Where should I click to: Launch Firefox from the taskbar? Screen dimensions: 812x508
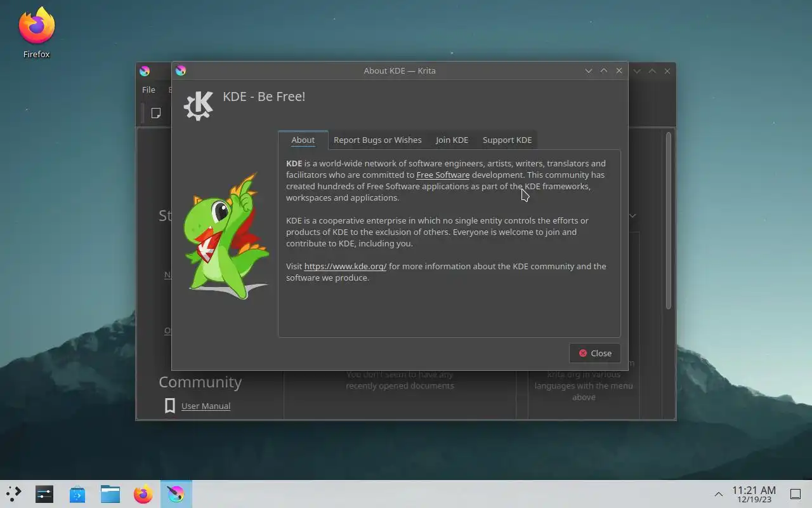click(x=143, y=493)
